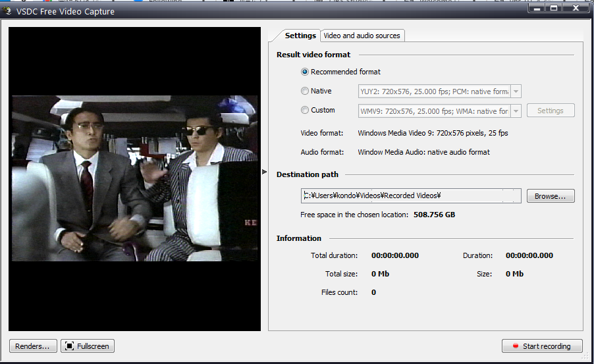The width and height of the screenshot is (594, 364).
Task: Click the red dot Start recording button
Action: click(x=542, y=346)
